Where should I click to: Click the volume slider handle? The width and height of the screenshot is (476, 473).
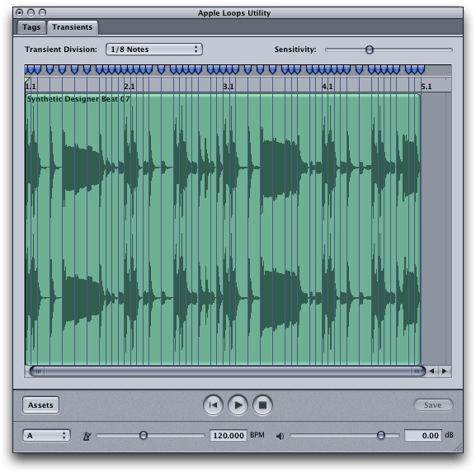380,435
